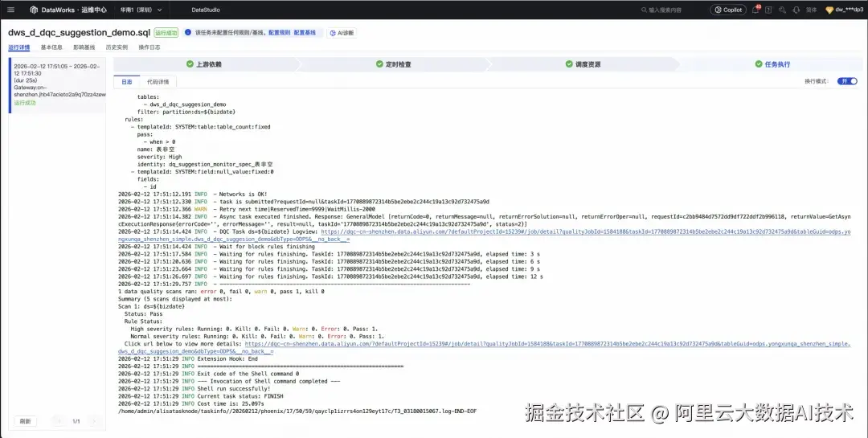
Task: Switch to the 基本信息 tab
Action: (x=51, y=47)
